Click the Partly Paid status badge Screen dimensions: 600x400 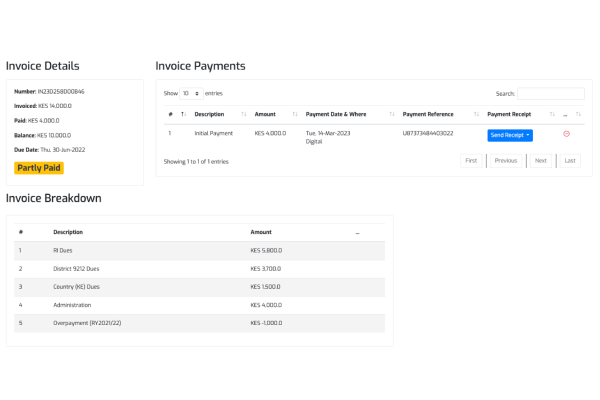[39, 168]
